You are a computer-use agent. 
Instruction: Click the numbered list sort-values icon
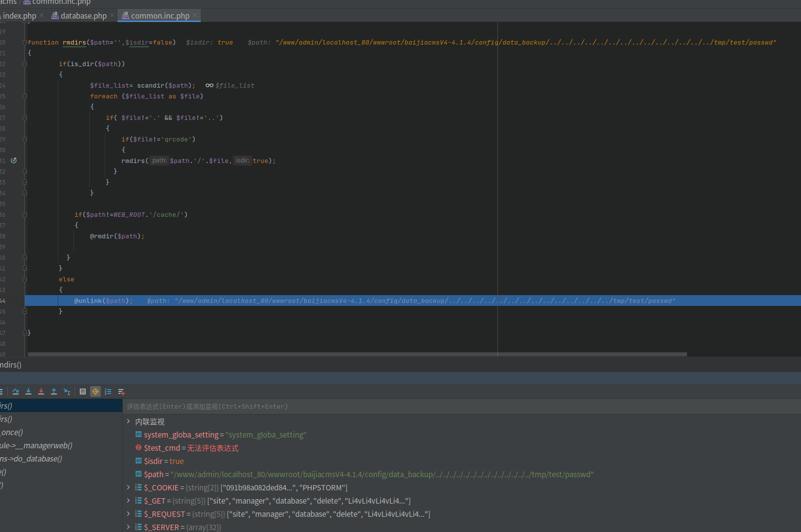[x=108, y=392]
